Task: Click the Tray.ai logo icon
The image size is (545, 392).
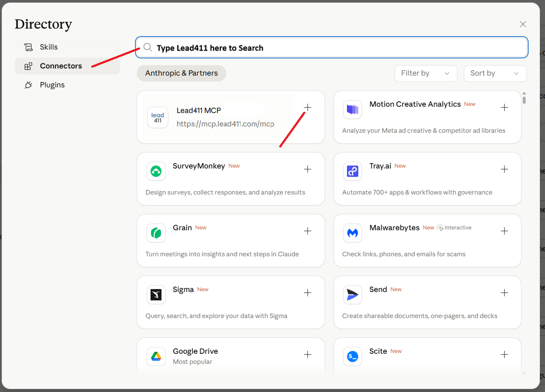Action: pos(352,171)
